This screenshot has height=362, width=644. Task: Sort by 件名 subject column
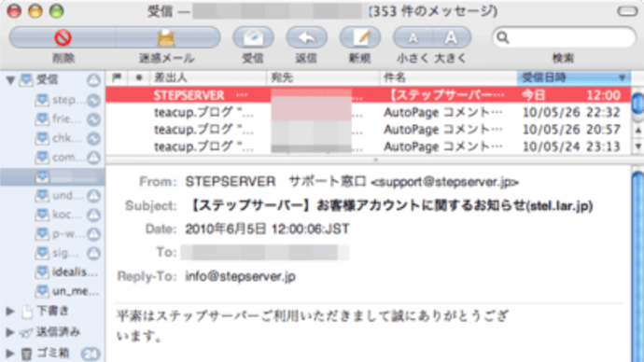pos(449,77)
